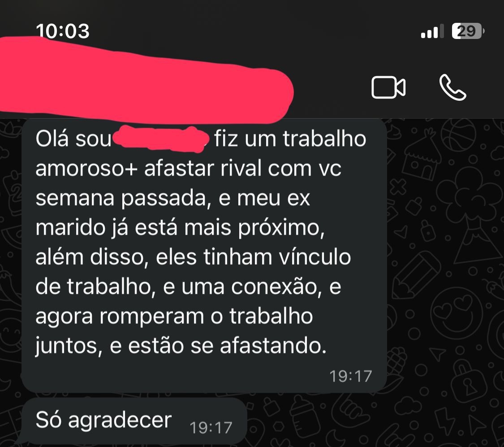Screen dimensions: 504x447
Task: Tap the 10:03 status bar clock
Action: tap(63, 31)
